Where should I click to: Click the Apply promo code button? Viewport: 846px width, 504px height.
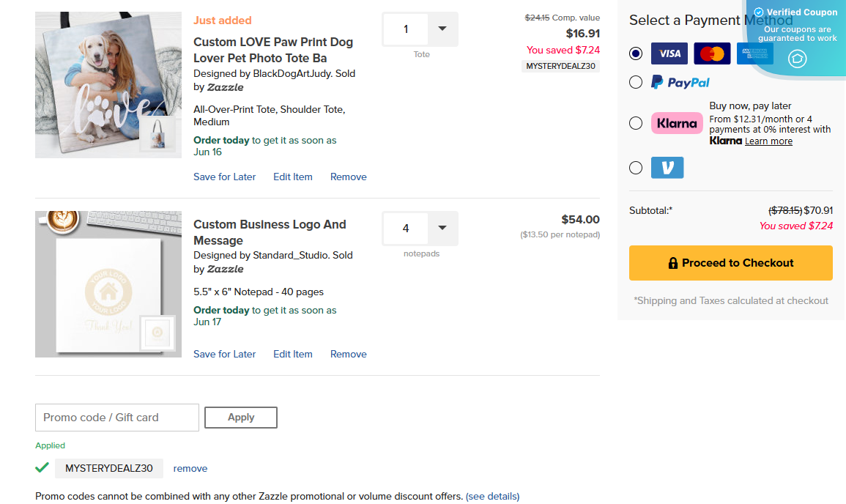(x=240, y=418)
